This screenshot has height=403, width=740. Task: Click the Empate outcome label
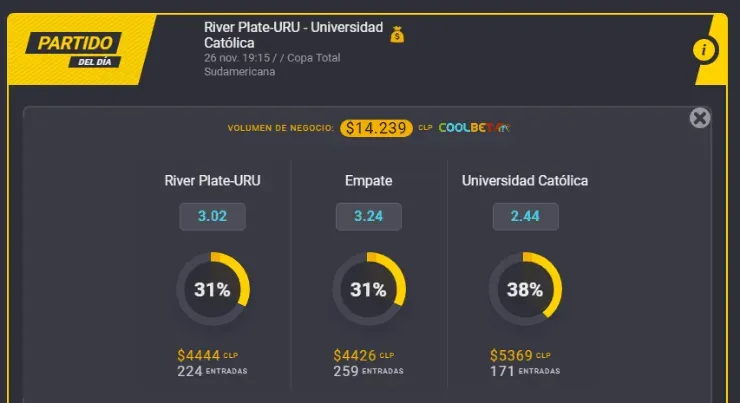[x=368, y=181]
